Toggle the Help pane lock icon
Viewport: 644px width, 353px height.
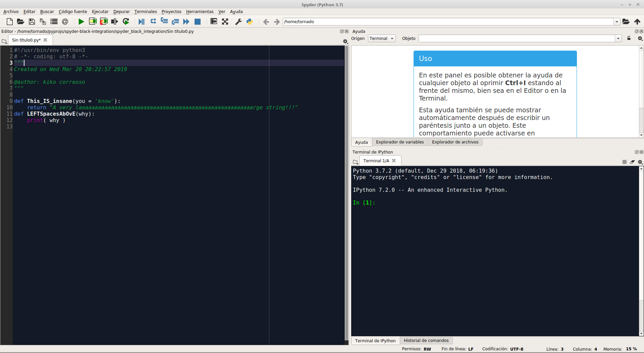tap(629, 38)
